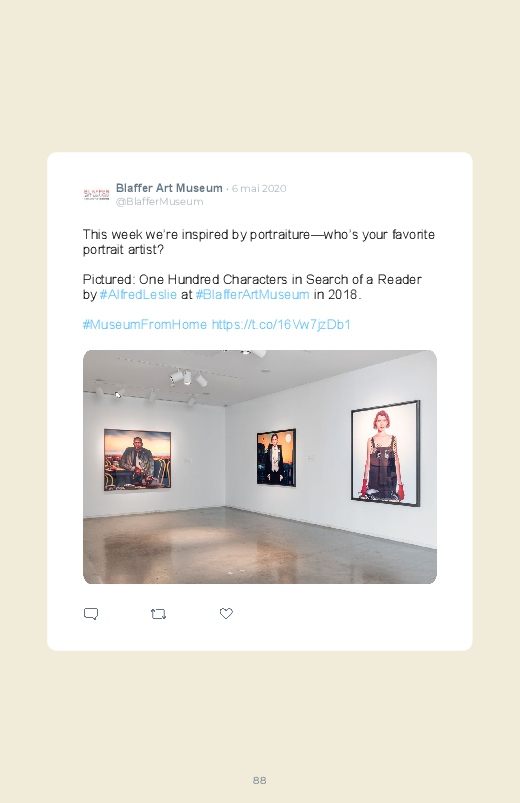
Task: Open the #BlafferArtMuseum hashtag link
Action: pos(253,294)
